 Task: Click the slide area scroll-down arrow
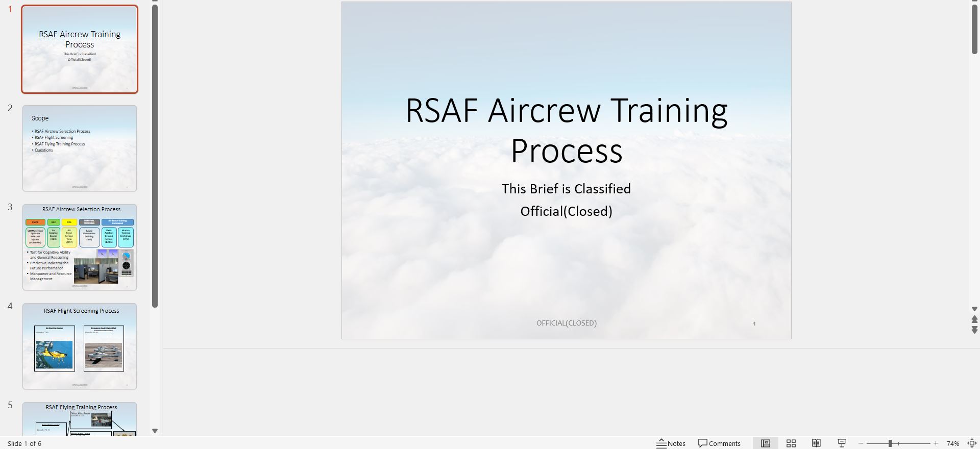pyautogui.click(x=974, y=309)
